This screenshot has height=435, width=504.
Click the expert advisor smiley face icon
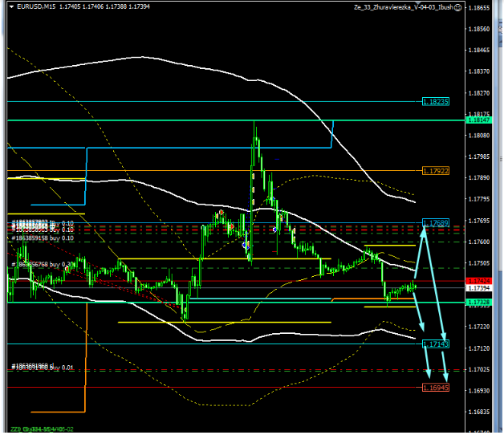pyautogui.click(x=457, y=6)
